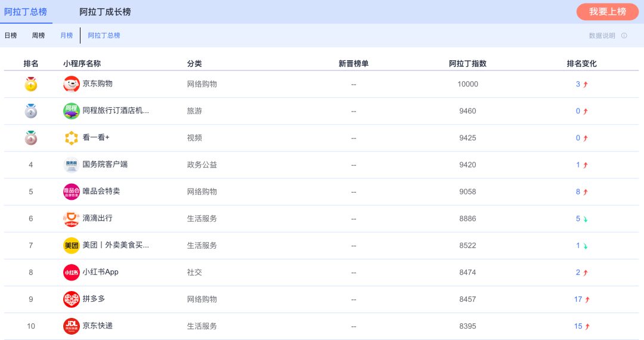The height and width of the screenshot is (340, 644).
Task: Select the 阿拉丁总榜 main tab
Action: (26, 12)
